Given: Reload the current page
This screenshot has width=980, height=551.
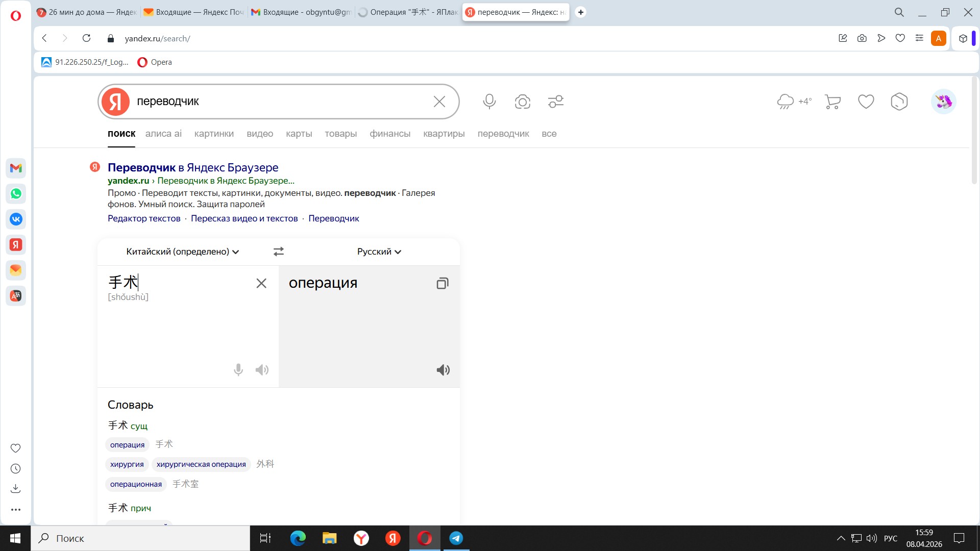Looking at the screenshot, I should tap(86, 38).
